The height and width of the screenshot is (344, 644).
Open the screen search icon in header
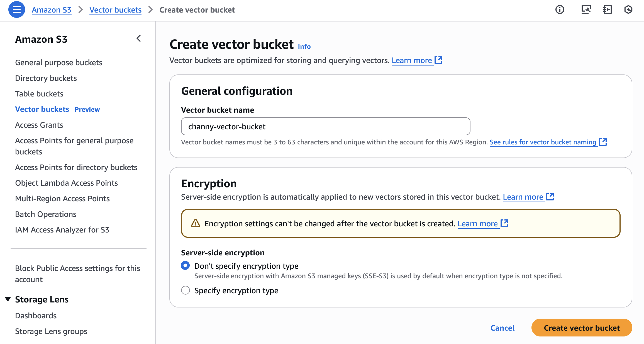[586, 10]
